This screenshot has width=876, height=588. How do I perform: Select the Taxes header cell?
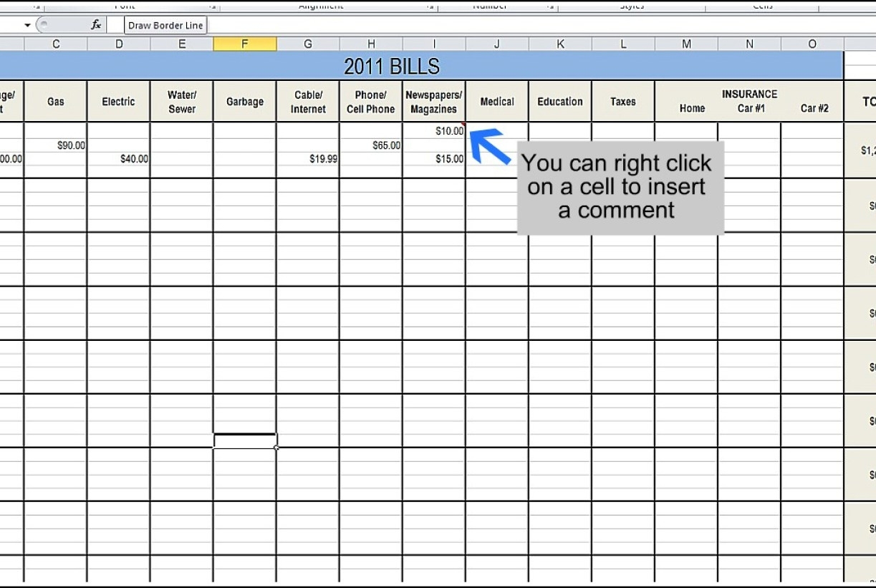(x=623, y=102)
